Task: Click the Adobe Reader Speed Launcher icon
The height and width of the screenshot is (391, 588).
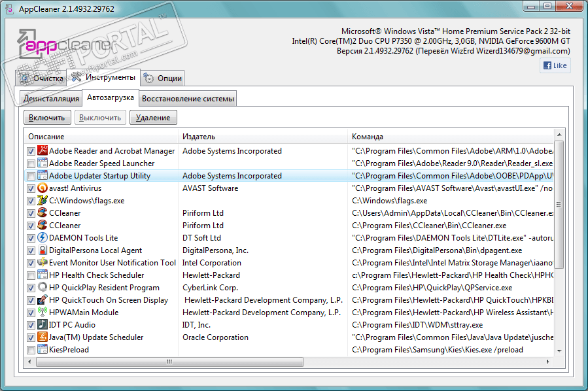Action: [x=43, y=163]
